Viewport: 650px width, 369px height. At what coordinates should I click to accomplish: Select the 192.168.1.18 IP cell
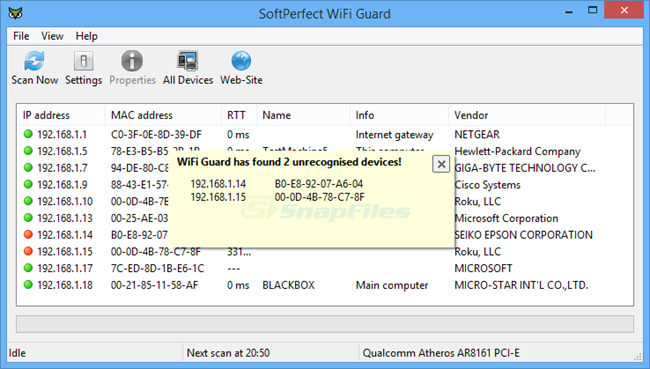click(65, 285)
